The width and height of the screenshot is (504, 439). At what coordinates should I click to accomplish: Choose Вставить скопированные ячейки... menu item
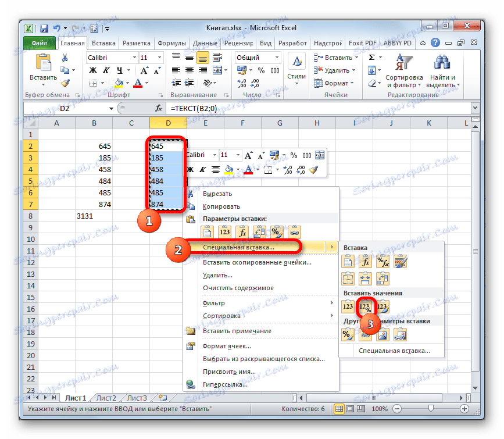[262, 262]
